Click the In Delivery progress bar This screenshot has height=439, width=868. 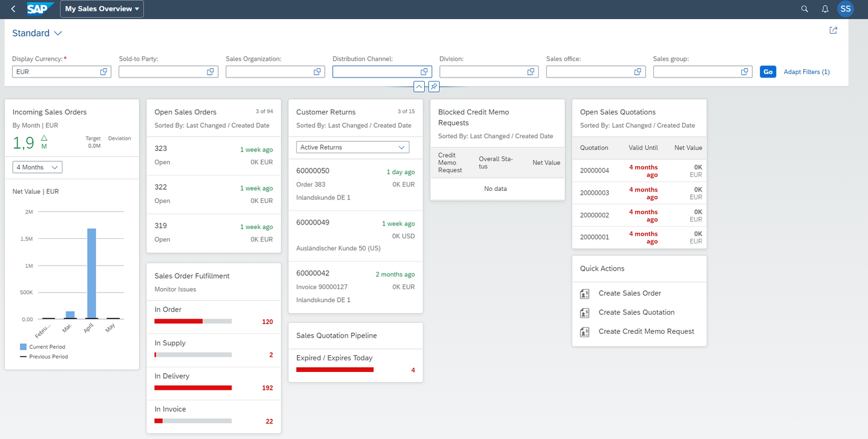click(193, 388)
